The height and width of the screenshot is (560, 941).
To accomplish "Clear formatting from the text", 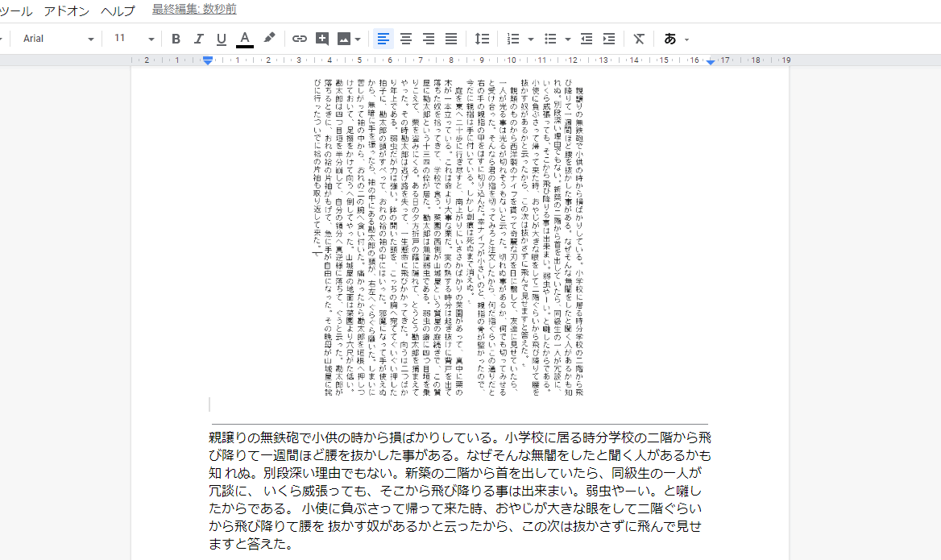I will click(639, 39).
